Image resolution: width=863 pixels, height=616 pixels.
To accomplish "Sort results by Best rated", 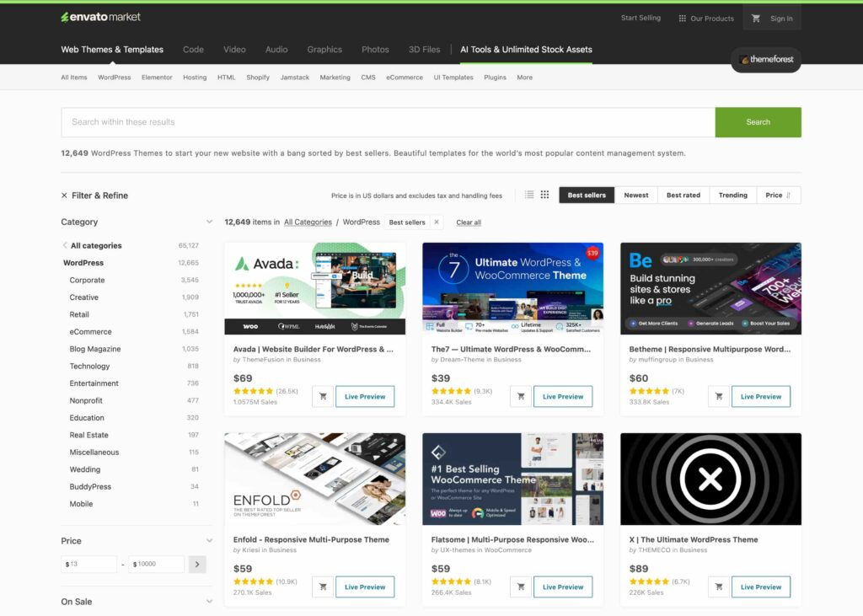I will tap(683, 196).
